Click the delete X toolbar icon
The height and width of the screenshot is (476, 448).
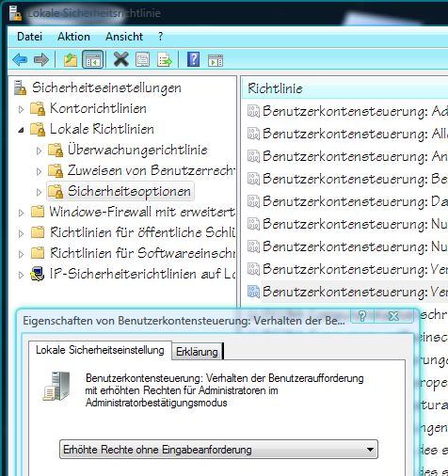[121, 59]
